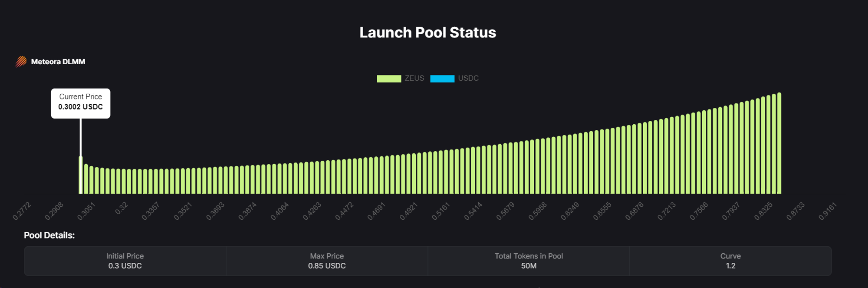Click the ZEUS legend label
868x288 pixels.
coord(414,78)
